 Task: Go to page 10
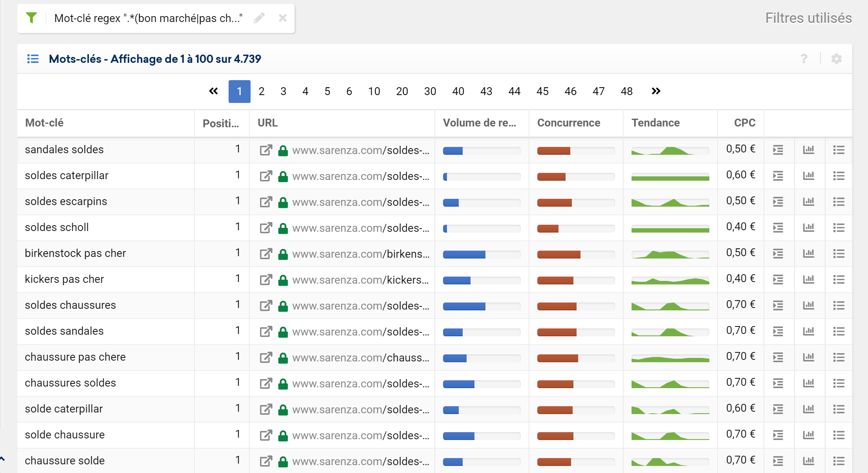click(x=374, y=92)
